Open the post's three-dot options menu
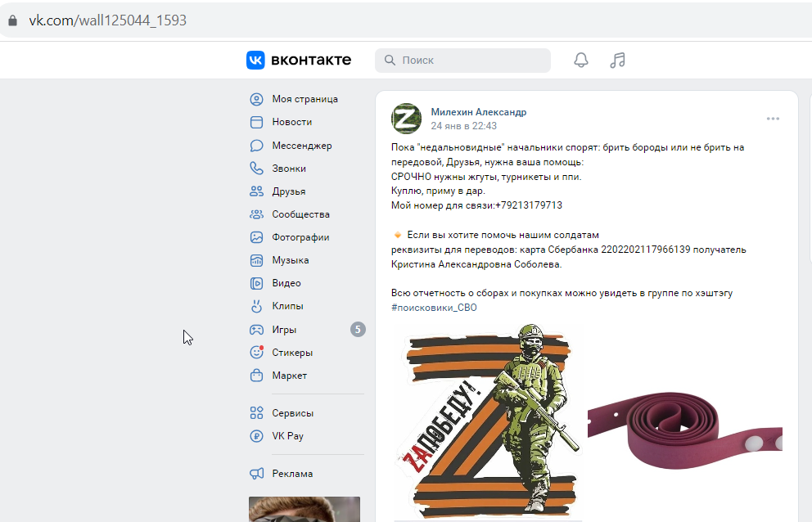The width and height of the screenshot is (812, 522). pos(773,119)
